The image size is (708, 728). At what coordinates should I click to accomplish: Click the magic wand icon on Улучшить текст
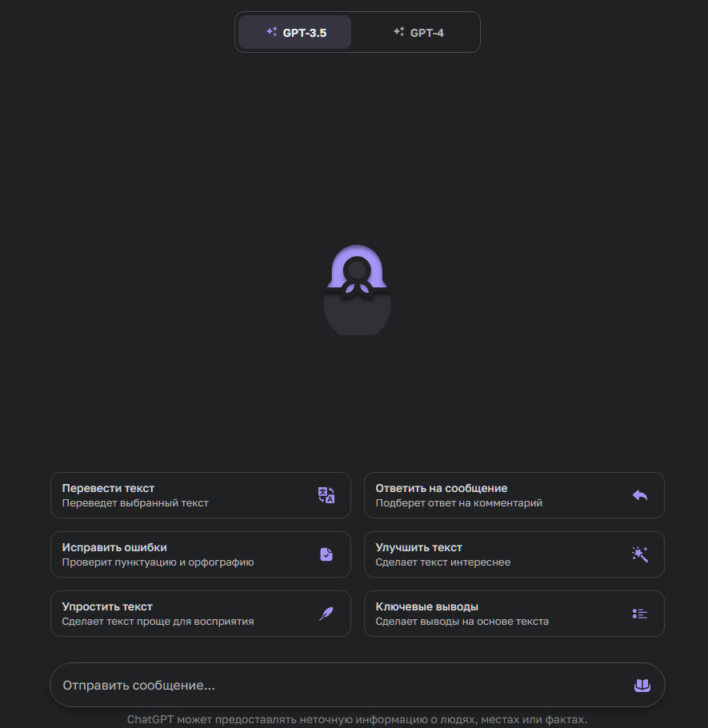640,554
